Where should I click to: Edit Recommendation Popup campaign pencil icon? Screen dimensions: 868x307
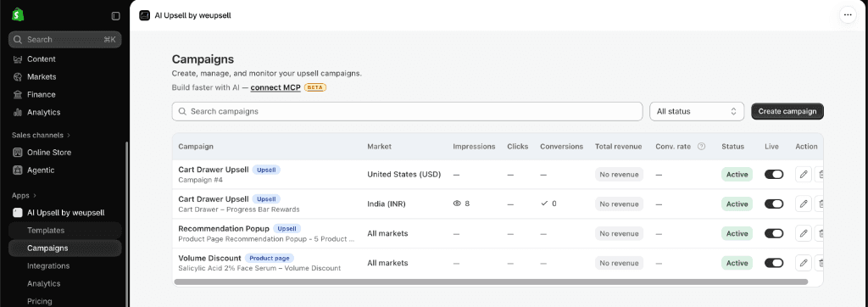tap(804, 233)
